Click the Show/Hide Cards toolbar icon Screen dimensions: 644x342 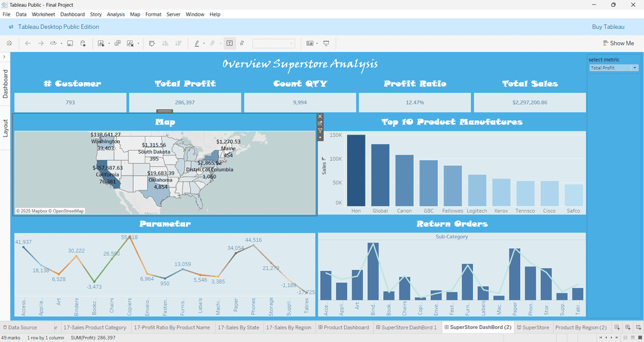[x=310, y=43]
